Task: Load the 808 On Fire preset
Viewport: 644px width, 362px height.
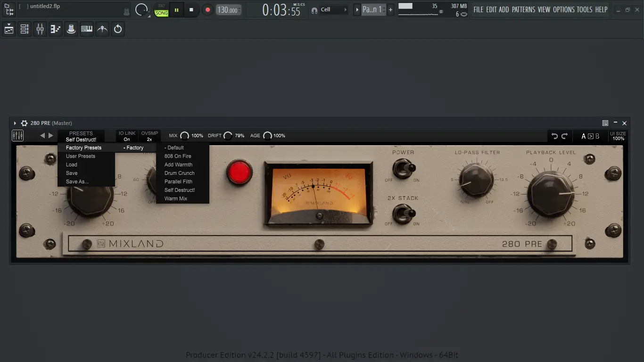Action: click(182, 156)
